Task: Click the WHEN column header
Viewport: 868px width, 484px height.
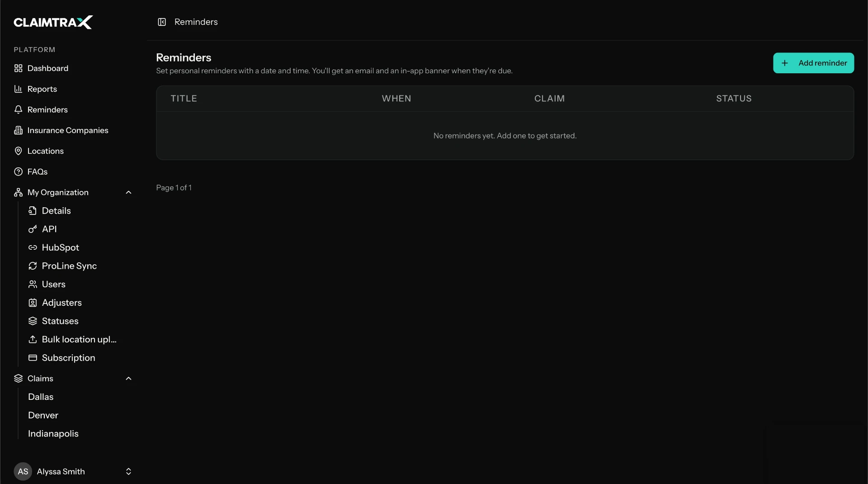Action: coord(396,99)
